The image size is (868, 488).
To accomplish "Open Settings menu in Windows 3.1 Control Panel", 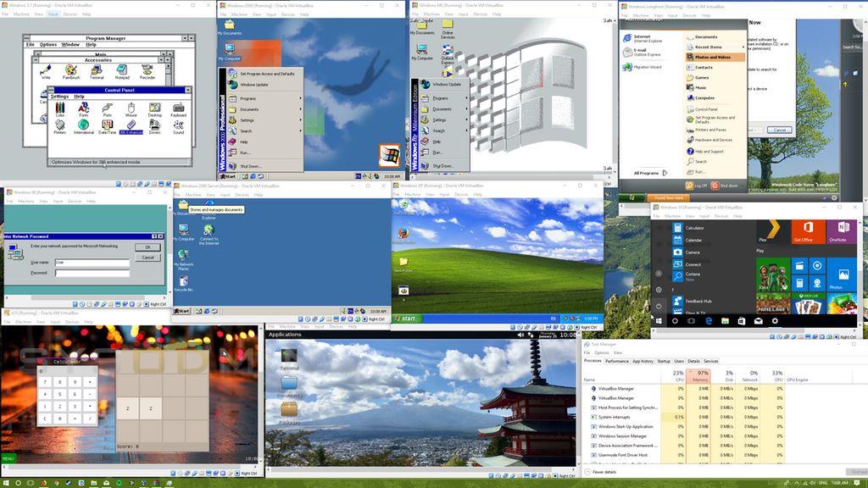I will 60,97.
